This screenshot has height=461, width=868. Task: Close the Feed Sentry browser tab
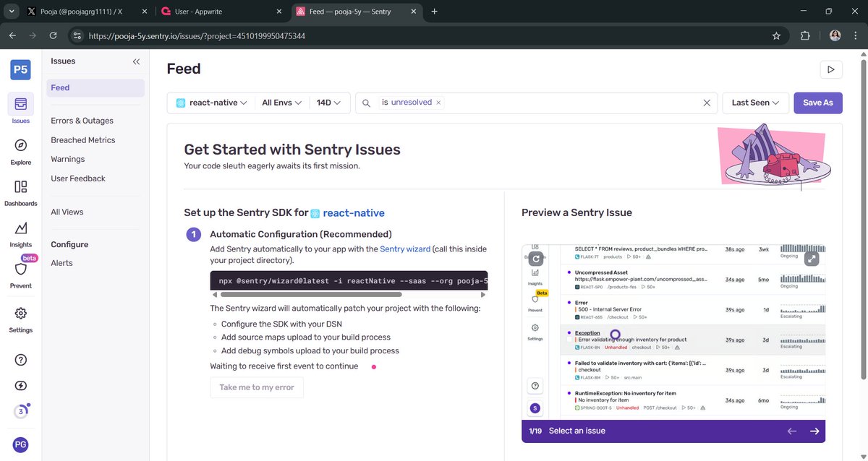414,12
